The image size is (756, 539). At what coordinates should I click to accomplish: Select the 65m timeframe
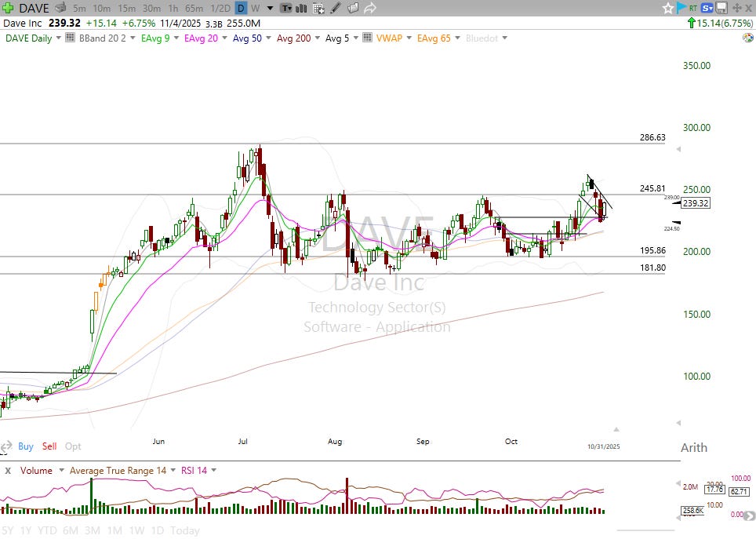194,8
